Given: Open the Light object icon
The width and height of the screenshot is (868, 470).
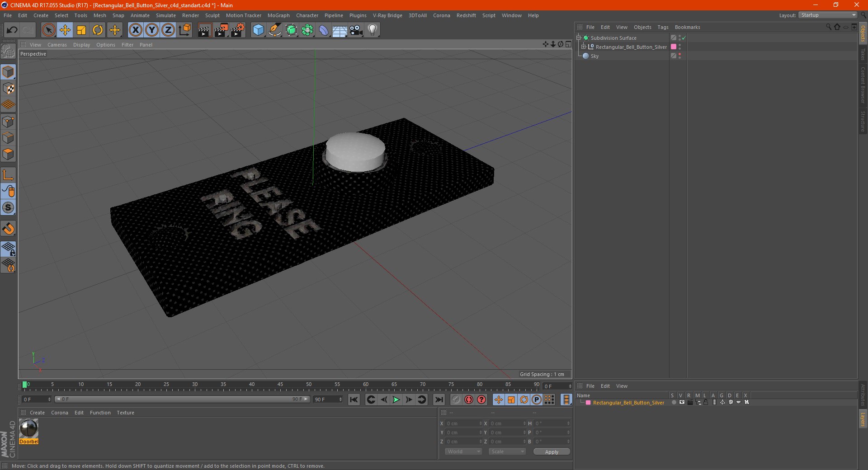Looking at the screenshot, I should [x=373, y=30].
